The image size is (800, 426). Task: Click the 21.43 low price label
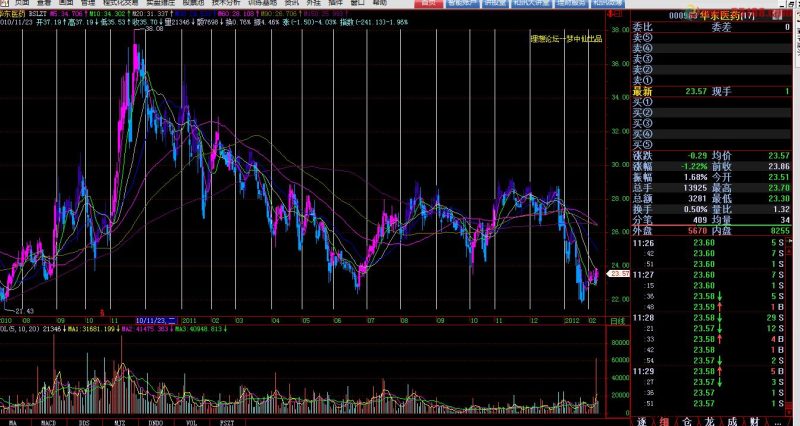24,311
